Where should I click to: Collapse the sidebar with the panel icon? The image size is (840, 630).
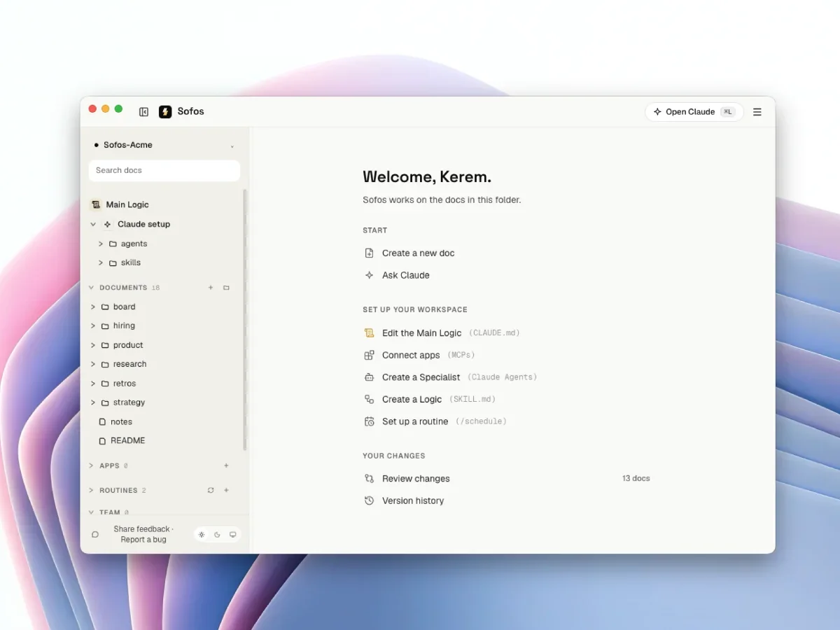coord(143,112)
